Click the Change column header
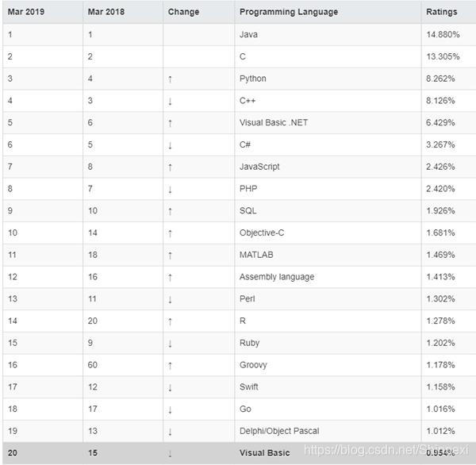 tap(184, 12)
